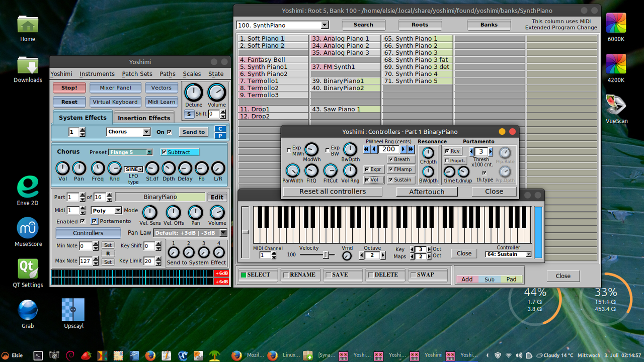Open the Home folder icon
644x362 pixels.
pyautogui.click(x=28, y=24)
